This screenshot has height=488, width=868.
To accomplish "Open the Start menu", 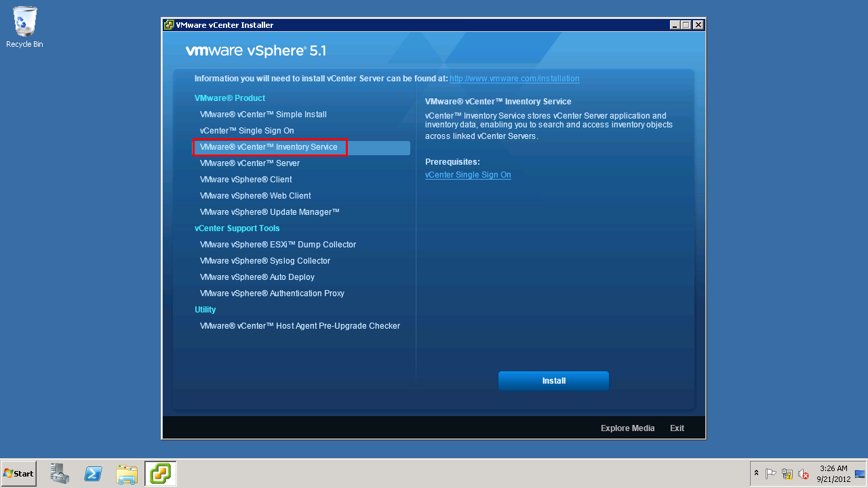I will pyautogui.click(x=19, y=474).
